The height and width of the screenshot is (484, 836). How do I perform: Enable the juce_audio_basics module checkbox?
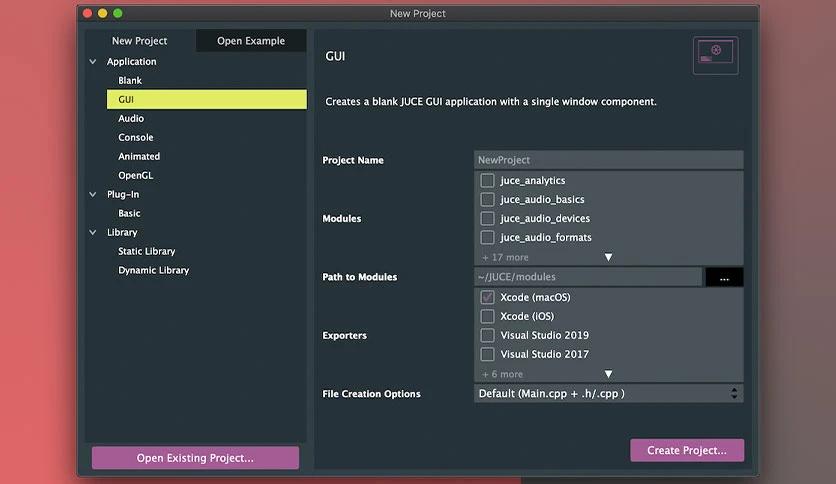487,199
